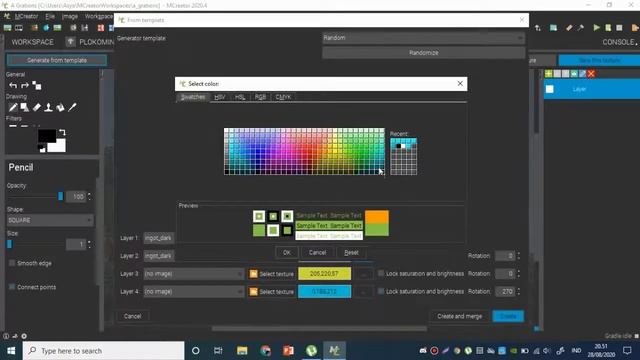Click the Select texture icon for Layer 4
This screenshot has height=360, width=640.
pos(253,291)
